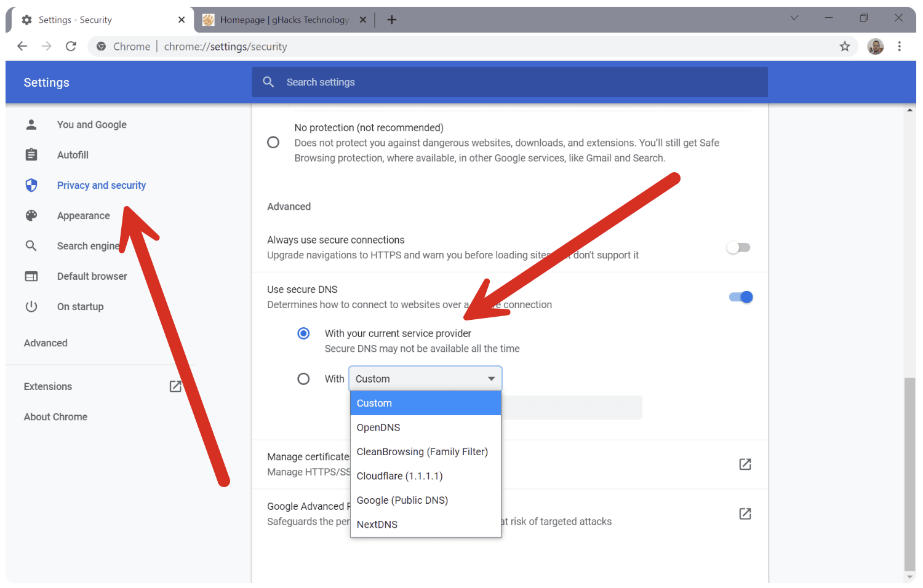Turn off the Use secure DNS toggle
This screenshot has height=588, width=923.
pyautogui.click(x=741, y=297)
